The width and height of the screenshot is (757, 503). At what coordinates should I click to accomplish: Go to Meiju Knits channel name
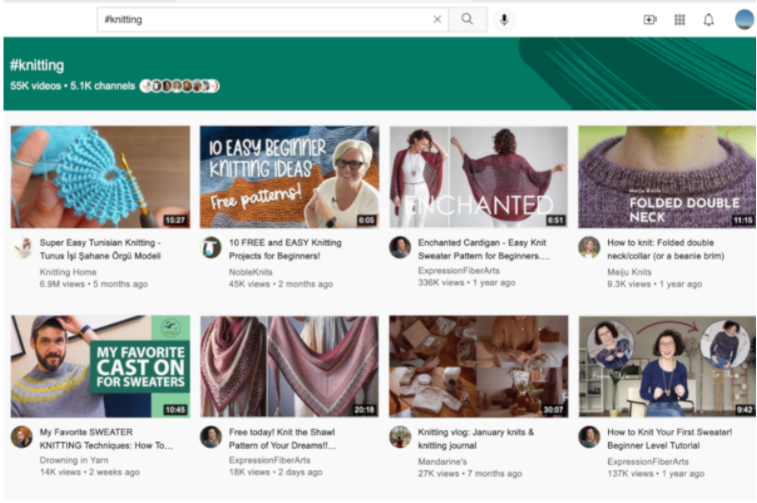[x=629, y=272]
